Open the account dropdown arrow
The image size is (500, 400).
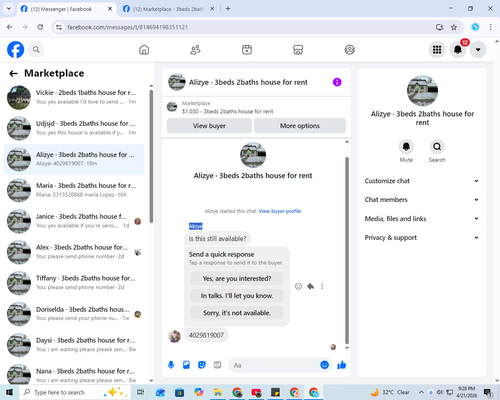click(478, 50)
